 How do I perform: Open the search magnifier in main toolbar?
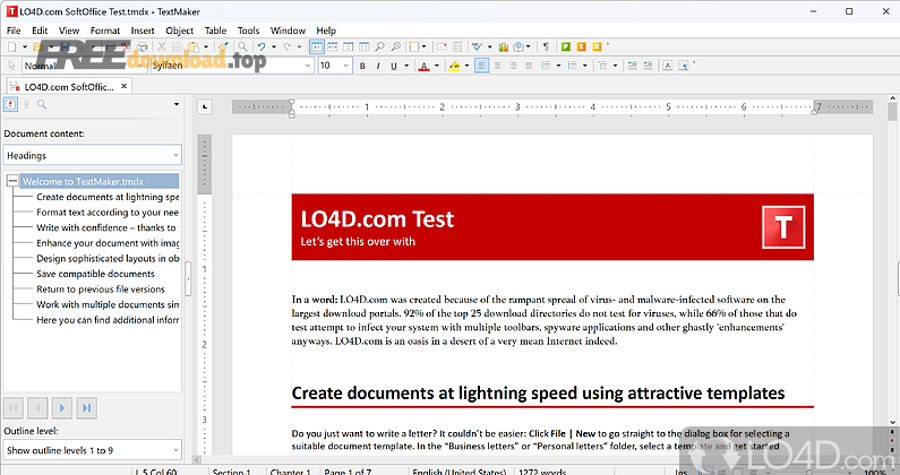coord(243,47)
